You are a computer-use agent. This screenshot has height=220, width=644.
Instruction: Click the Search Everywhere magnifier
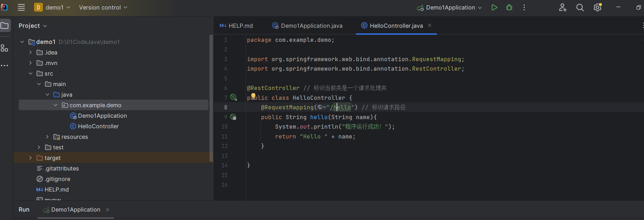(x=580, y=7)
